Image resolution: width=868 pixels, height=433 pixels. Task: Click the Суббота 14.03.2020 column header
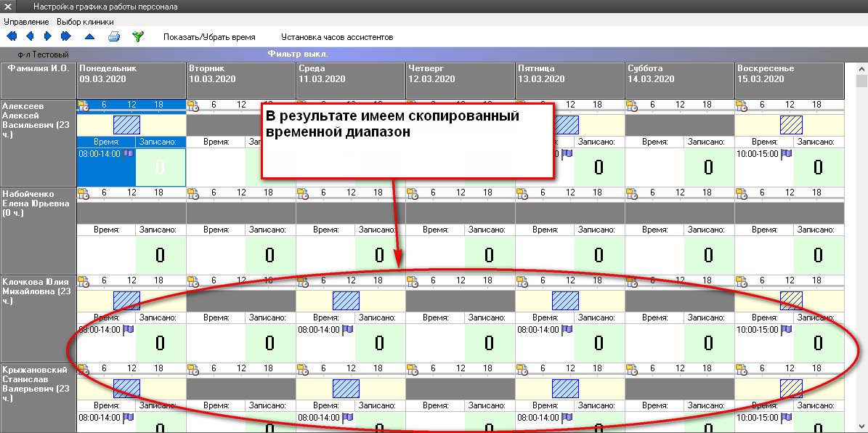point(679,74)
